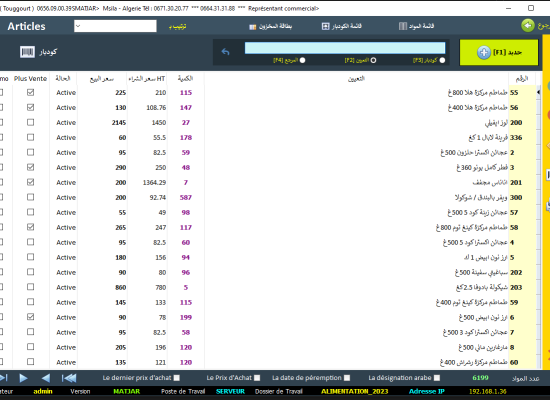Click MATJAR version in status bar
Viewport: 550px width, 400px height.
click(x=127, y=391)
